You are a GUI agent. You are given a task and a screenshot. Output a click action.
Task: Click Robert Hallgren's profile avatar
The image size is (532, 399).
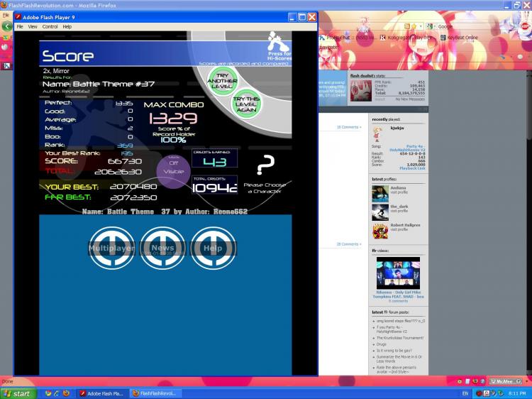pos(380,231)
